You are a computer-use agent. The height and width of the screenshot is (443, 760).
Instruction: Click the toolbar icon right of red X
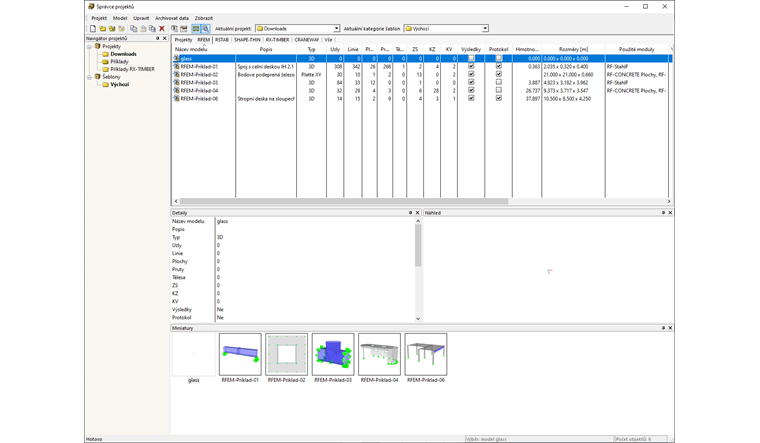pos(174,29)
